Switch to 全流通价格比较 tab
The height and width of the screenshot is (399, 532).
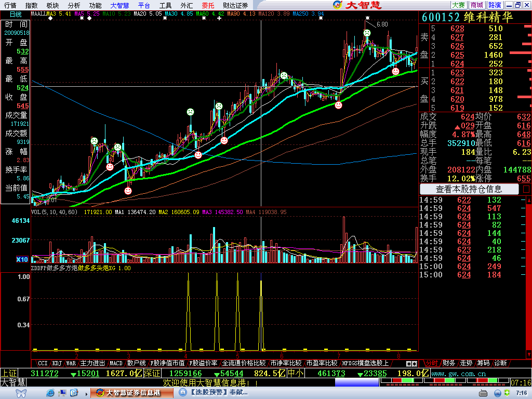coord(243,363)
